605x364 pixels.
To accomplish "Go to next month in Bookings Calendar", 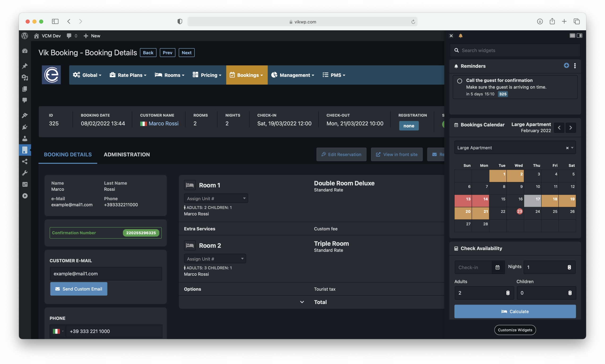I will click(x=571, y=127).
